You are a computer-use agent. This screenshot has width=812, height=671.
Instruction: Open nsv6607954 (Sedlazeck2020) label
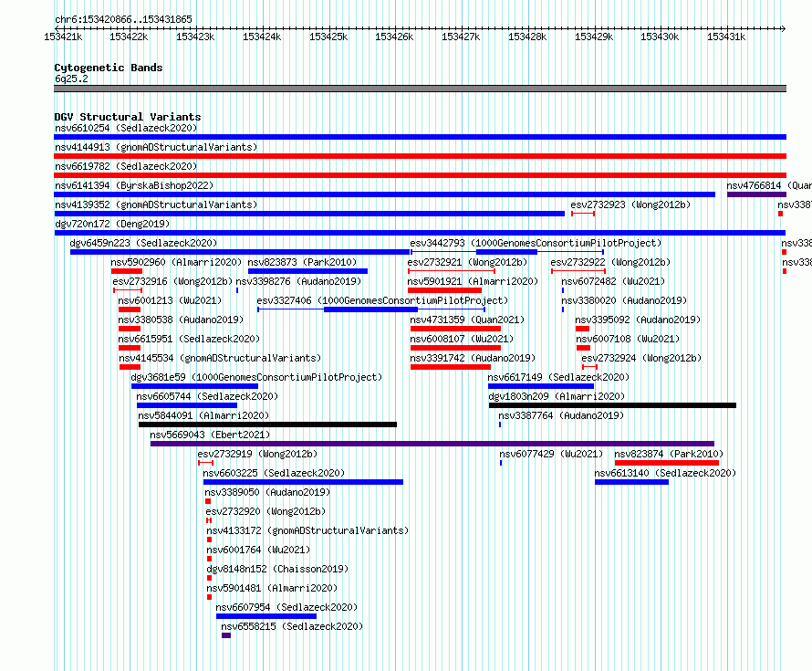pos(286,607)
